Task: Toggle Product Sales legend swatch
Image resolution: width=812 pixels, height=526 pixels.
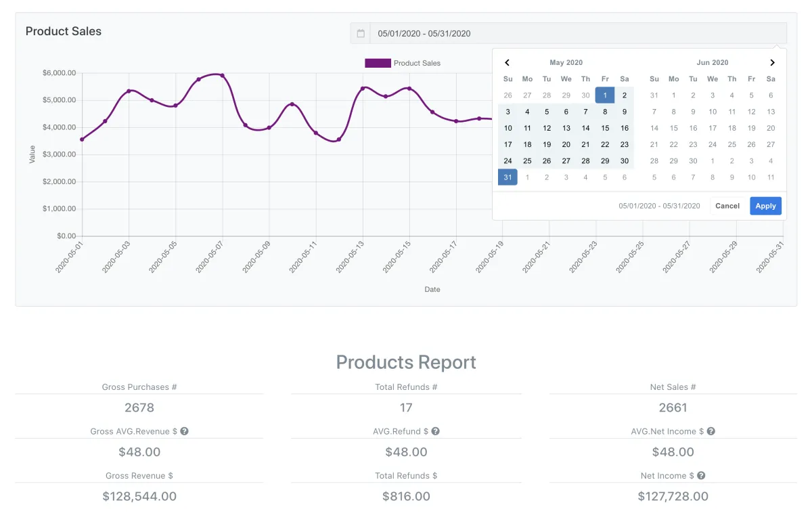Action: click(x=378, y=63)
